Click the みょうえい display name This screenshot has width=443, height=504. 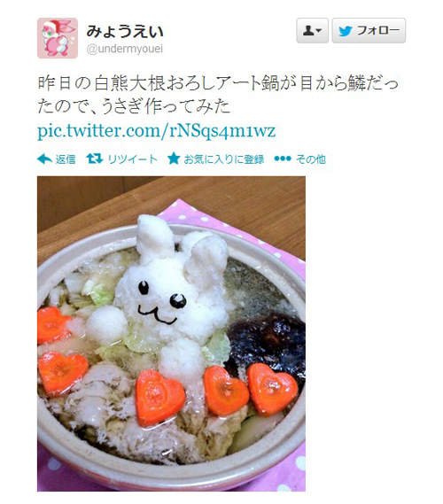(x=125, y=32)
